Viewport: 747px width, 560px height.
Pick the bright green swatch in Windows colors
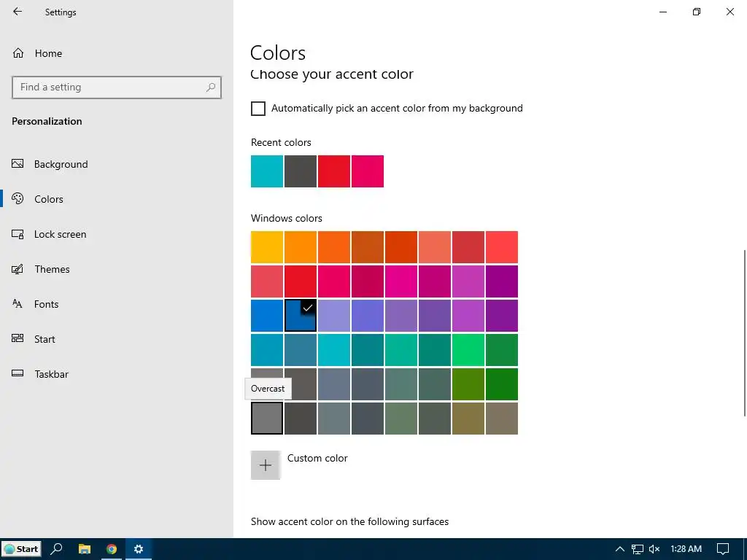468,350
